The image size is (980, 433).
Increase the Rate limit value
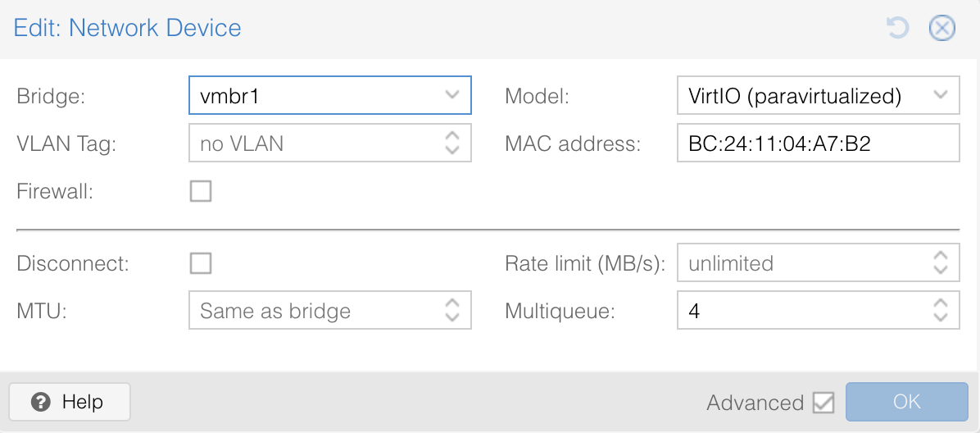click(940, 256)
